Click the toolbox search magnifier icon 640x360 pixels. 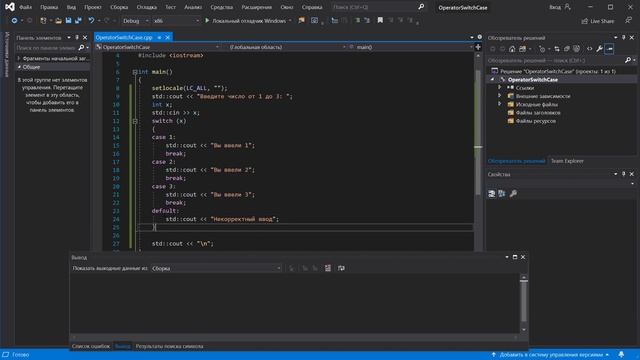point(81,48)
